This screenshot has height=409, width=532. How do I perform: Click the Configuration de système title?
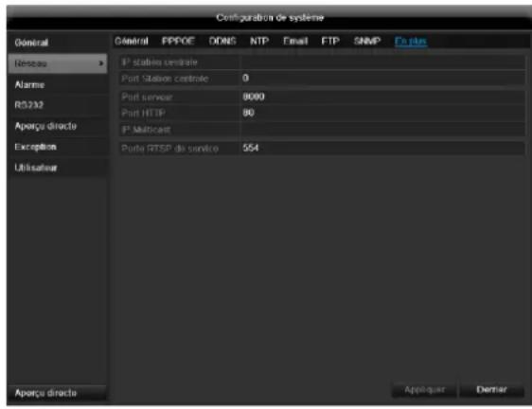(270, 18)
